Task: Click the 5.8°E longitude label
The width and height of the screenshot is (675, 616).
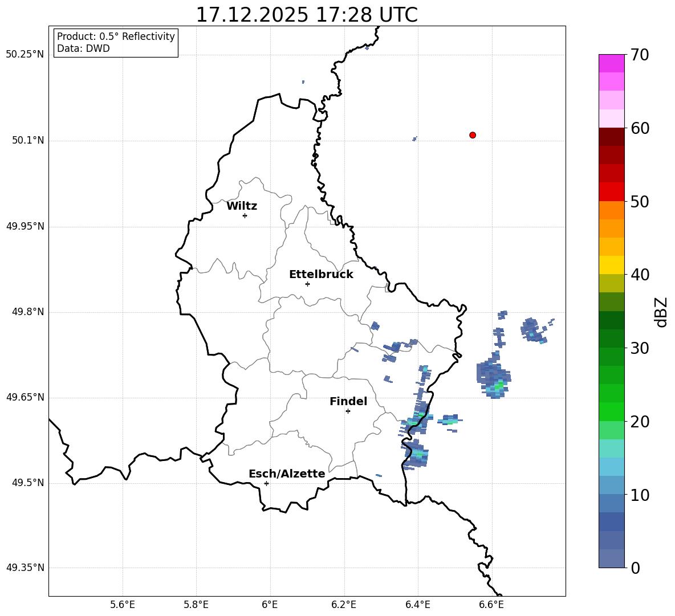Action: 196,605
